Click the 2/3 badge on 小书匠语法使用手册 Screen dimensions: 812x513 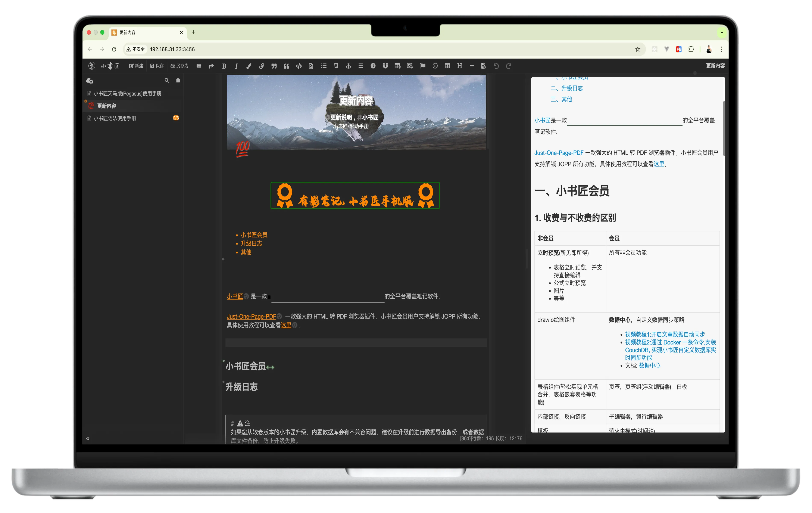coord(176,118)
